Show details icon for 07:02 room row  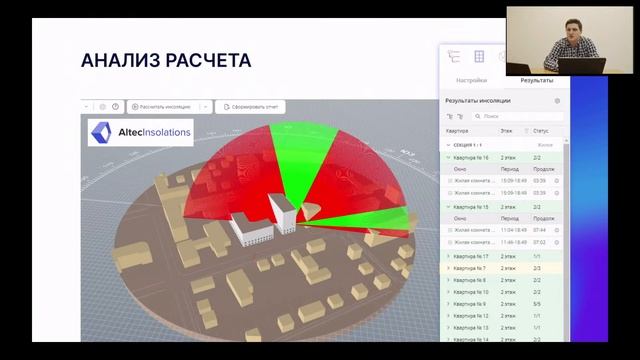pyautogui.click(x=557, y=242)
